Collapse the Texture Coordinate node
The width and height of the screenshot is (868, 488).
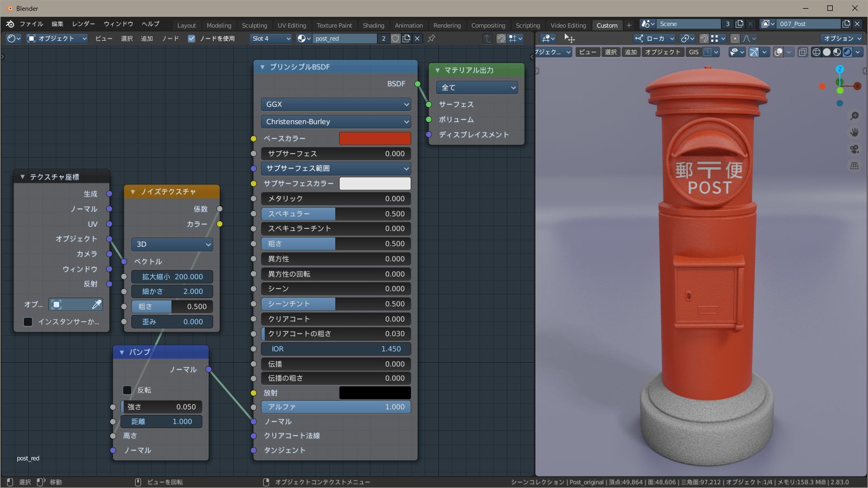(x=22, y=177)
